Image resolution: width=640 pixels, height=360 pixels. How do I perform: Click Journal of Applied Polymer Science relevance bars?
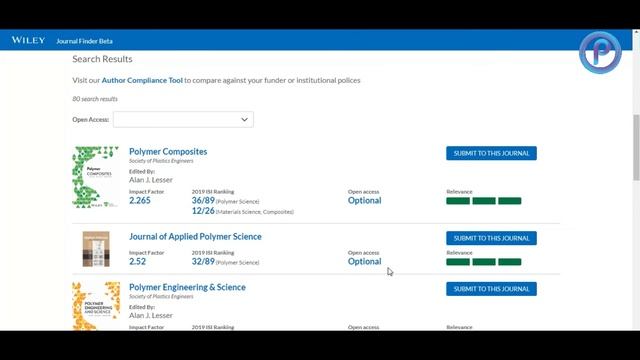(484, 262)
